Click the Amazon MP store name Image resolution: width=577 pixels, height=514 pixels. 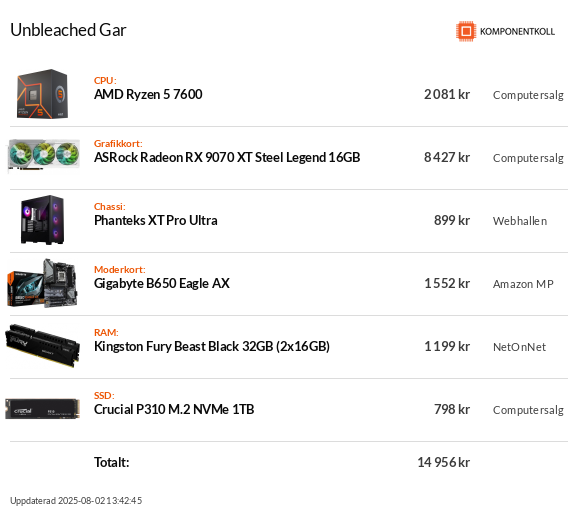[x=523, y=284]
